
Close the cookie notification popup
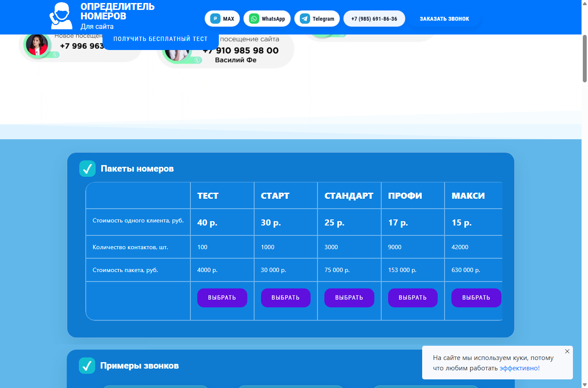point(567,351)
